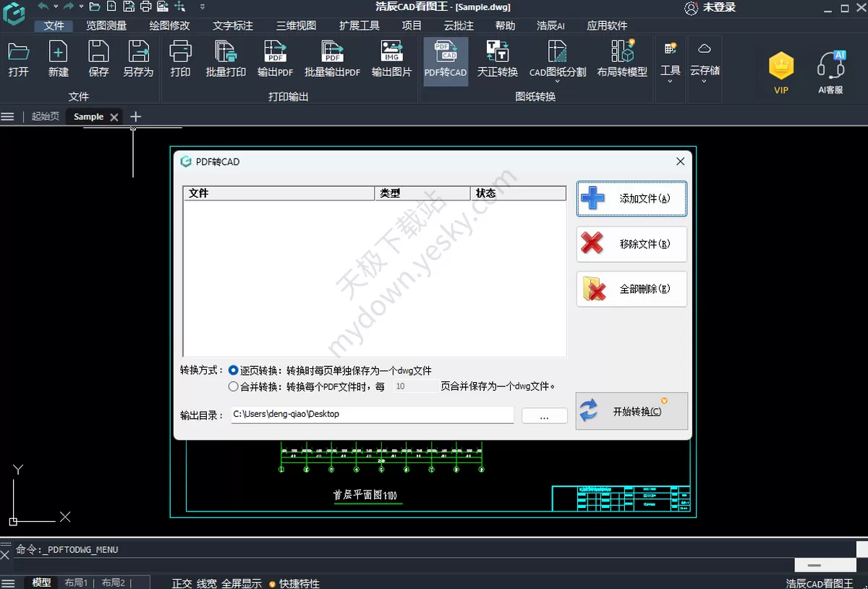Switch to 云批注 ribbon tab

(x=459, y=25)
